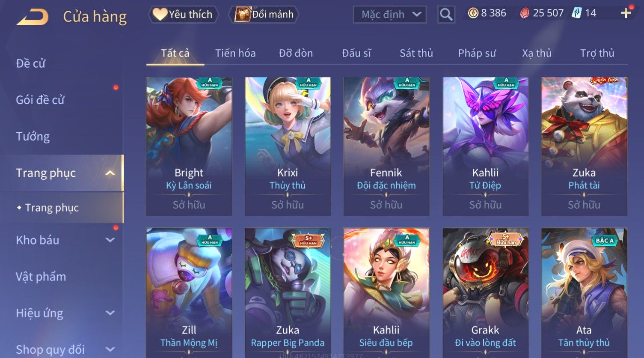Click the heart icon in Yêu thích
This screenshot has width=644, height=358.
tap(160, 14)
